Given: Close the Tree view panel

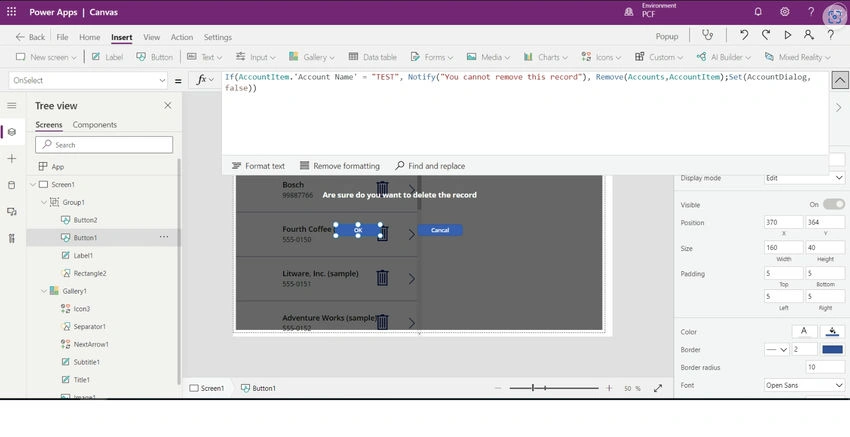Looking at the screenshot, I should [168, 106].
